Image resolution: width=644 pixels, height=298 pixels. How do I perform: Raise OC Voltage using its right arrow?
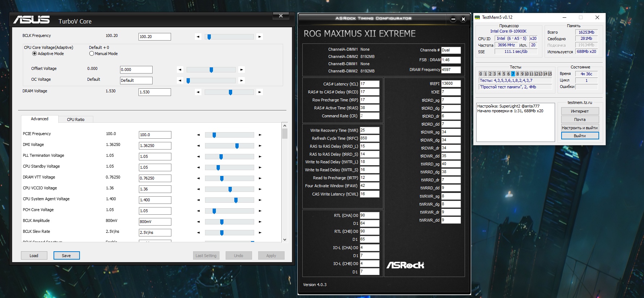(x=242, y=80)
